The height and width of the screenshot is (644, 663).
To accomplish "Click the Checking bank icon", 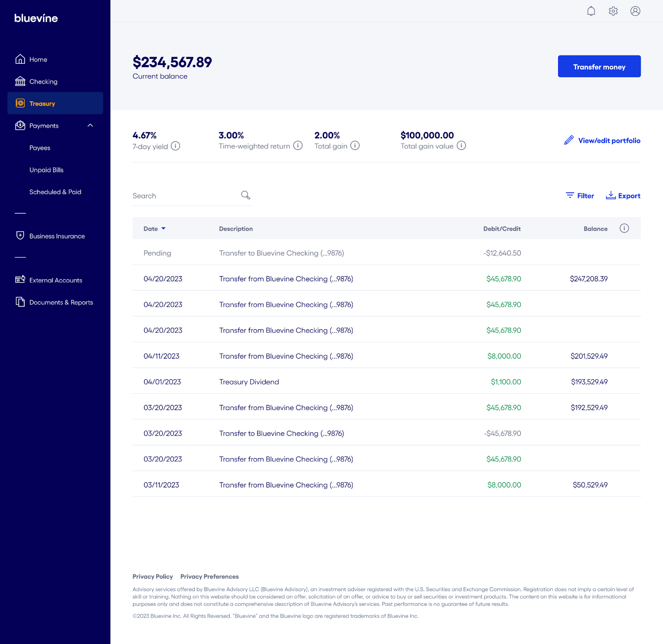I will click(x=20, y=81).
